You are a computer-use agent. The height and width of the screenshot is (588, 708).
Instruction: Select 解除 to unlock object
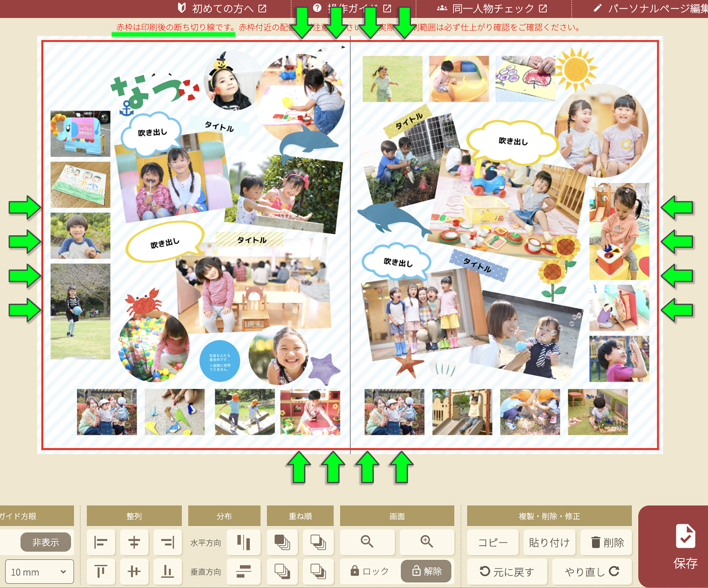[x=426, y=571]
